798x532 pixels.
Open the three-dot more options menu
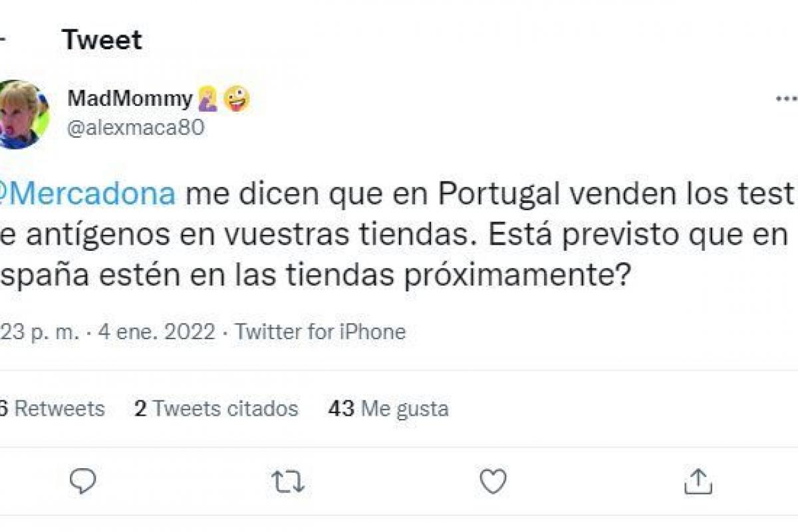pos(787,98)
